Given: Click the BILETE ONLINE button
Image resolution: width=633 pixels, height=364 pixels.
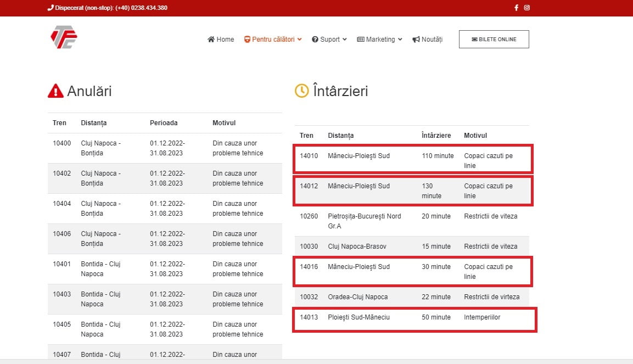Looking at the screenshot, I should pos(494,39).
